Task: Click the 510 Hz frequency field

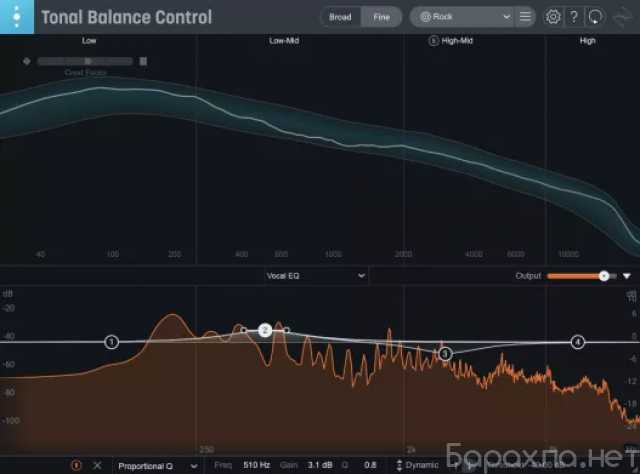Action: click(256, 465)
